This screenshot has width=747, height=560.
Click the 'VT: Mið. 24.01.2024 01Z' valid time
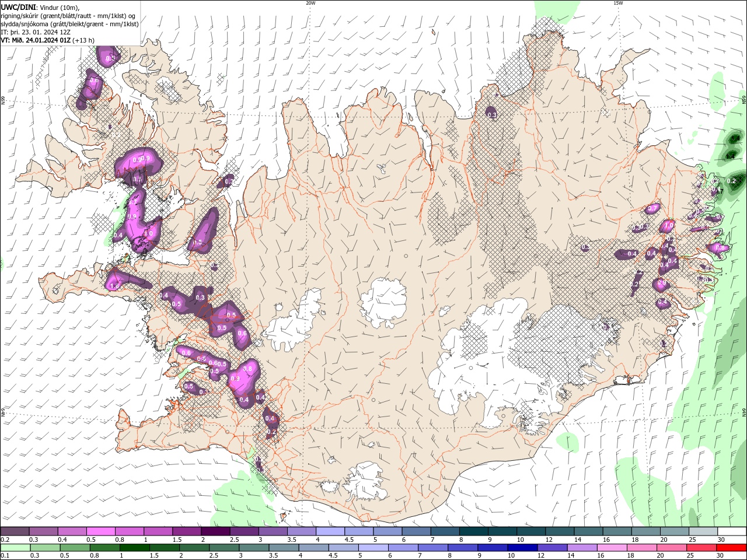36,40
